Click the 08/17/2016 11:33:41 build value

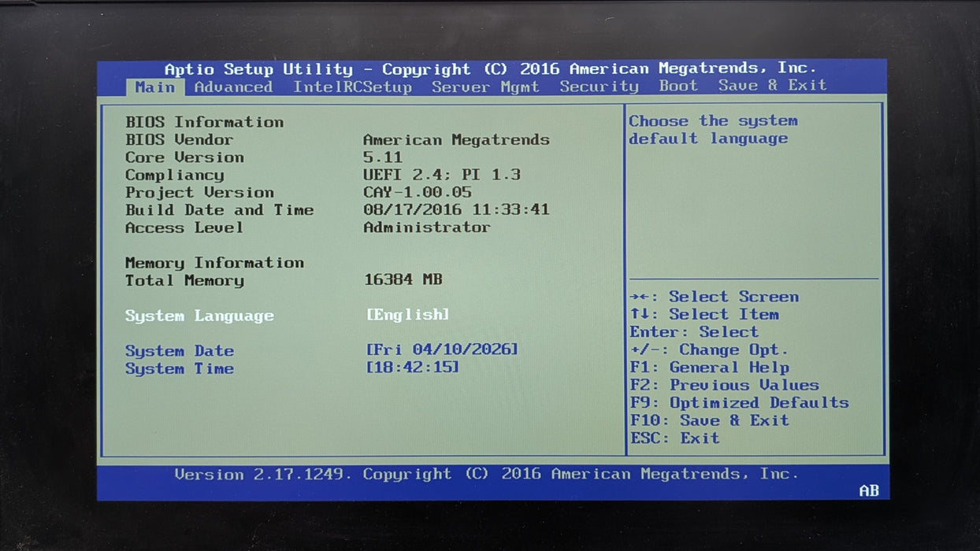click(x=456, y=209)
